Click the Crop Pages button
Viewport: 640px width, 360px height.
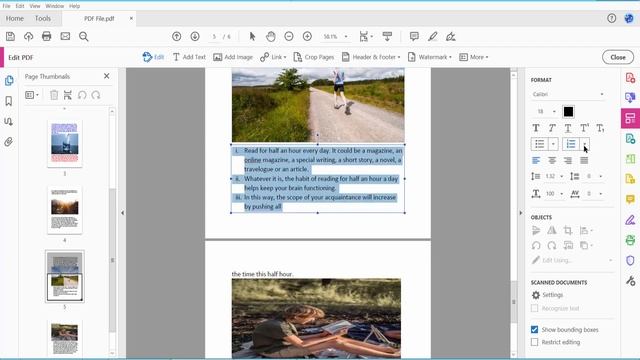pos(313,57)
